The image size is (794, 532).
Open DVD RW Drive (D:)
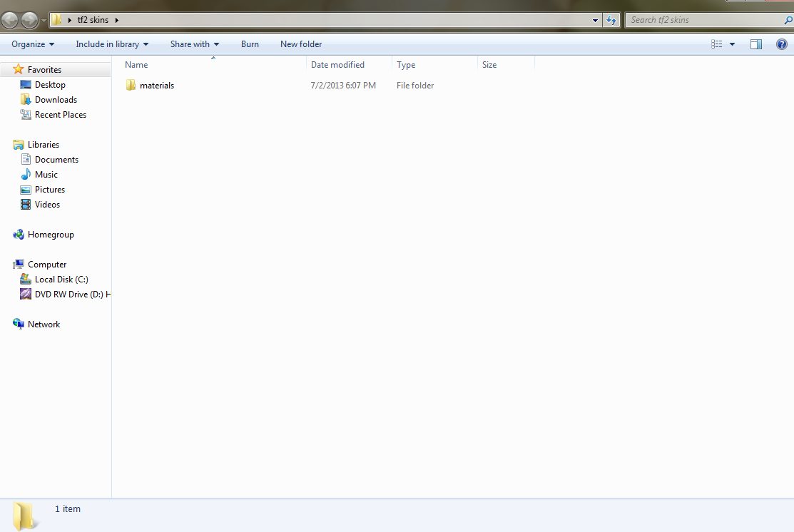click(x=73, y=295)
